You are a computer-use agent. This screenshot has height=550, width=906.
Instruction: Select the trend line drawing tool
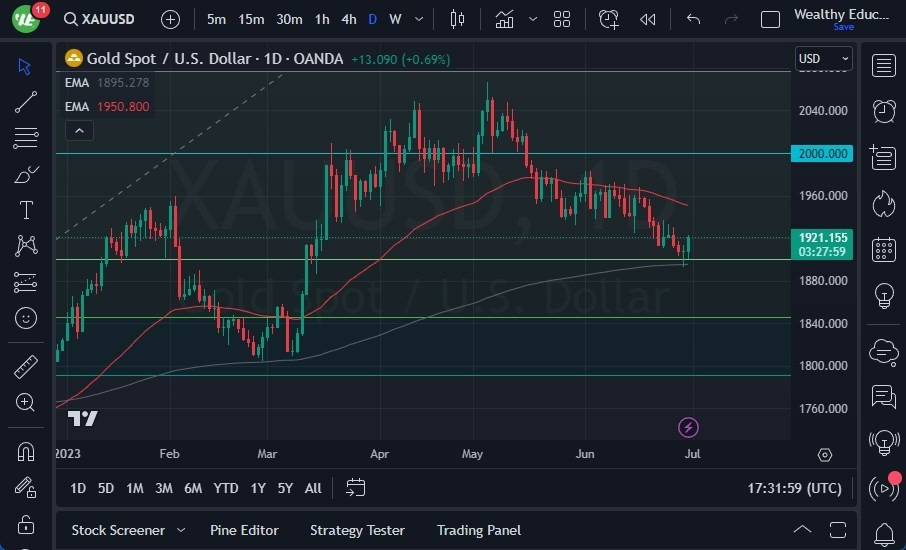coord(26,102)
